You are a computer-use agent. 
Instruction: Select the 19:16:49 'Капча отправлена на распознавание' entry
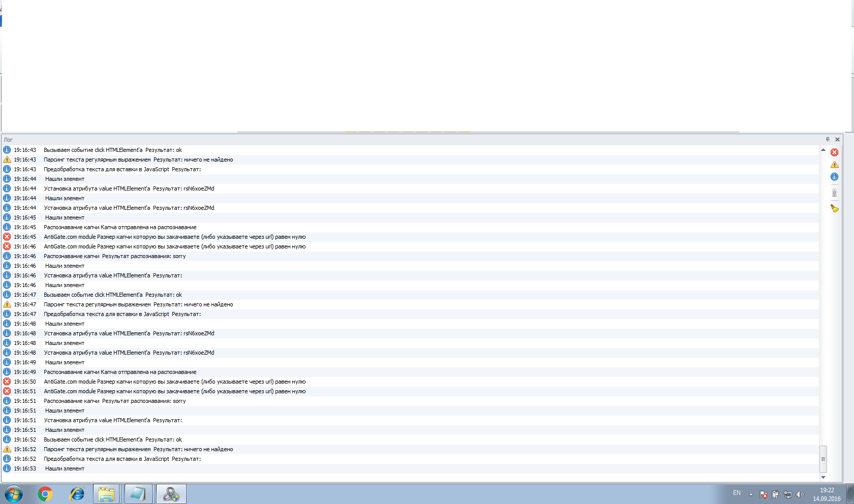click(410, 372)
